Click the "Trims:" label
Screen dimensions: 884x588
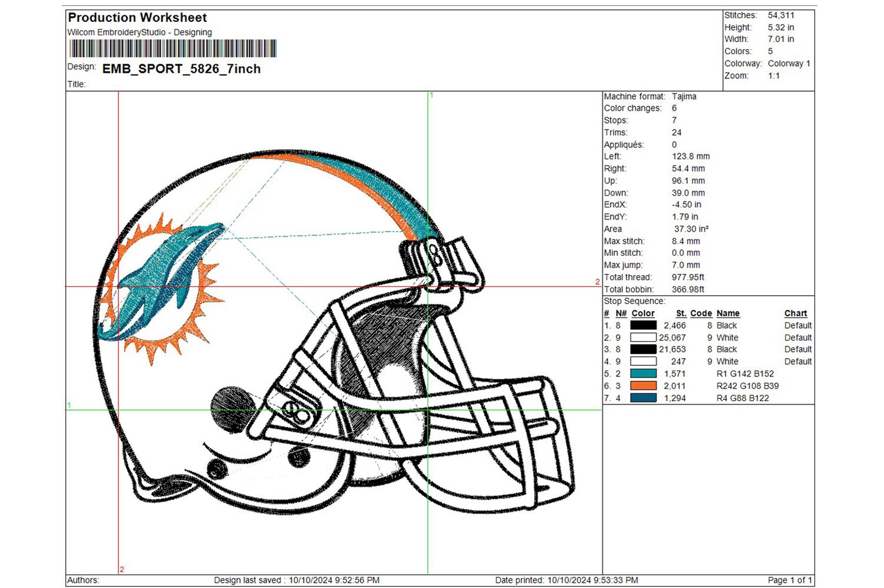point(616,133)
